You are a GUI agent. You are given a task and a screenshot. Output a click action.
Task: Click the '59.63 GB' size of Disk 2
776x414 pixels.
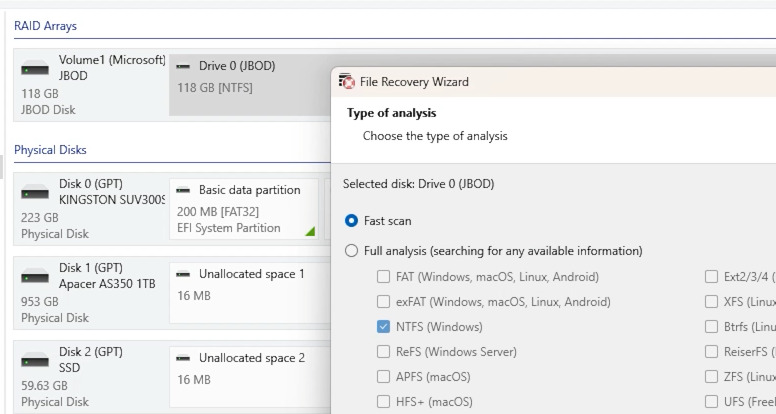(44, 385)
